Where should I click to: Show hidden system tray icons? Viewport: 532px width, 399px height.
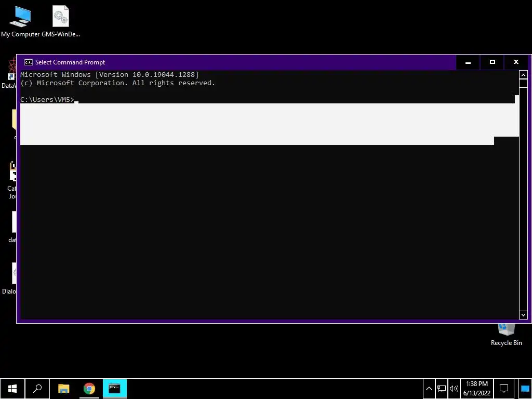coord(429,389)
